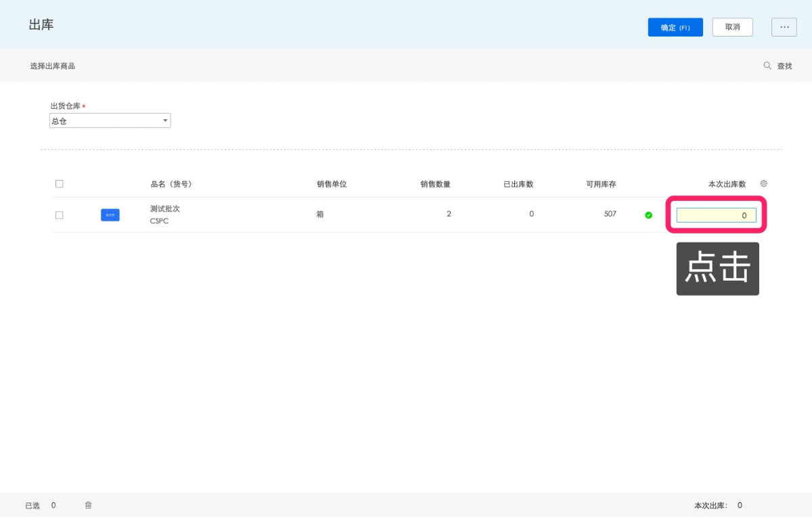Click the 确定 confirm button
This screenshot has height=517, width=812.
[x=675, y=27]
